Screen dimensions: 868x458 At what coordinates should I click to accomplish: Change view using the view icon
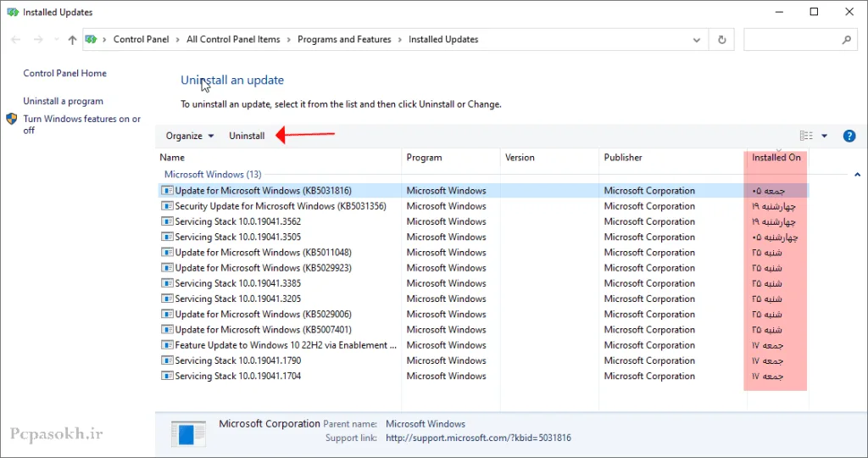coord(806,136)
